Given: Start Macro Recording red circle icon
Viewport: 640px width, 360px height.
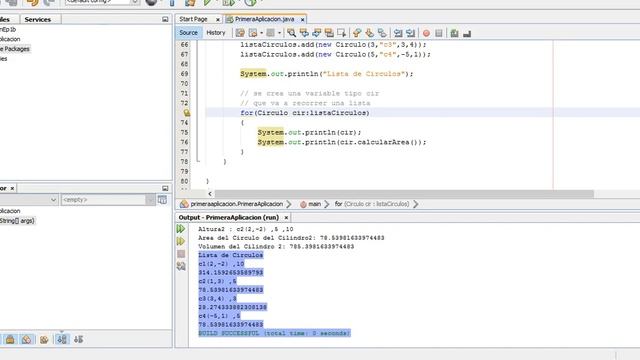Looking at the screenshot, I should 426,33.
